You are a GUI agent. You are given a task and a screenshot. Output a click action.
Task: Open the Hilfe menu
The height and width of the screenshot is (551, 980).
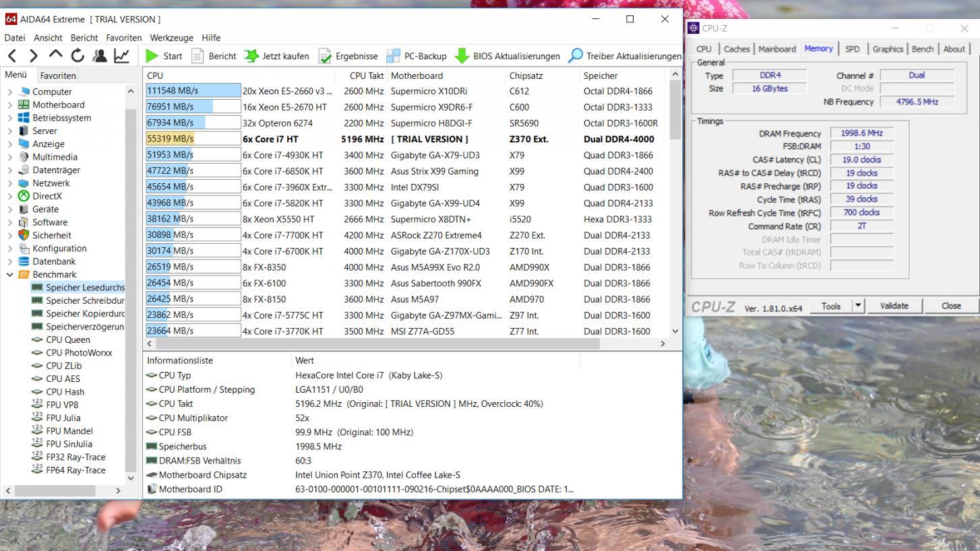[211, 38]
